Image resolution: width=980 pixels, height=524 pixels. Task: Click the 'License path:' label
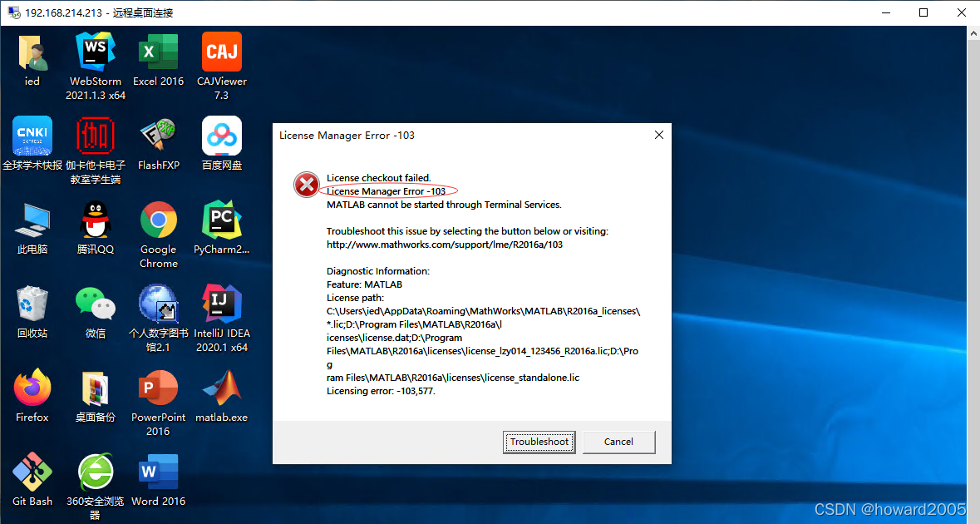(x=355, y=298)
